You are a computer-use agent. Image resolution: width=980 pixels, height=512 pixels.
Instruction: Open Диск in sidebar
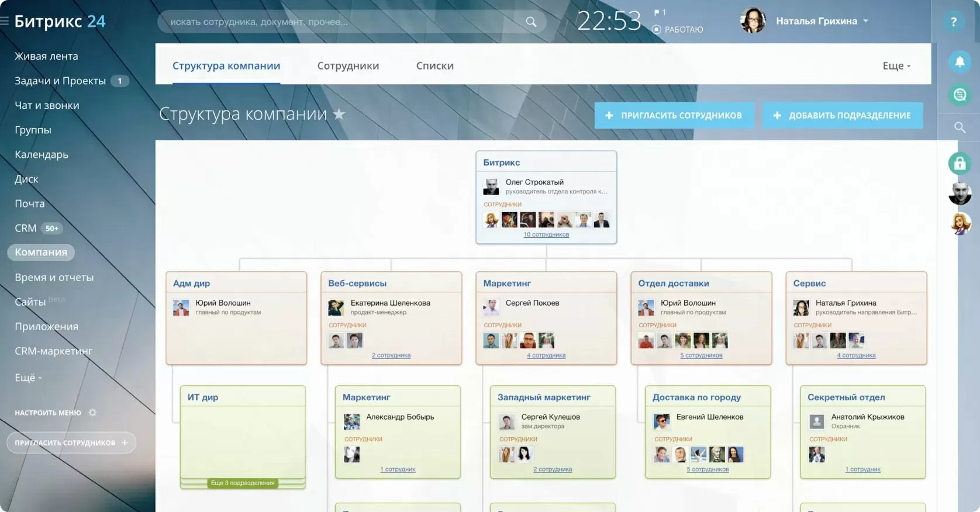click(x=26, y=179)
